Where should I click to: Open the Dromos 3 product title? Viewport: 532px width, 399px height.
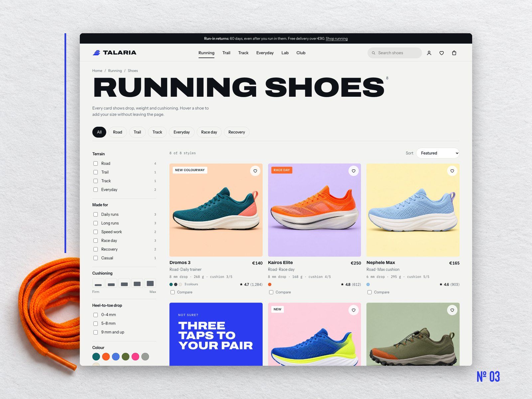coord(180,263)
